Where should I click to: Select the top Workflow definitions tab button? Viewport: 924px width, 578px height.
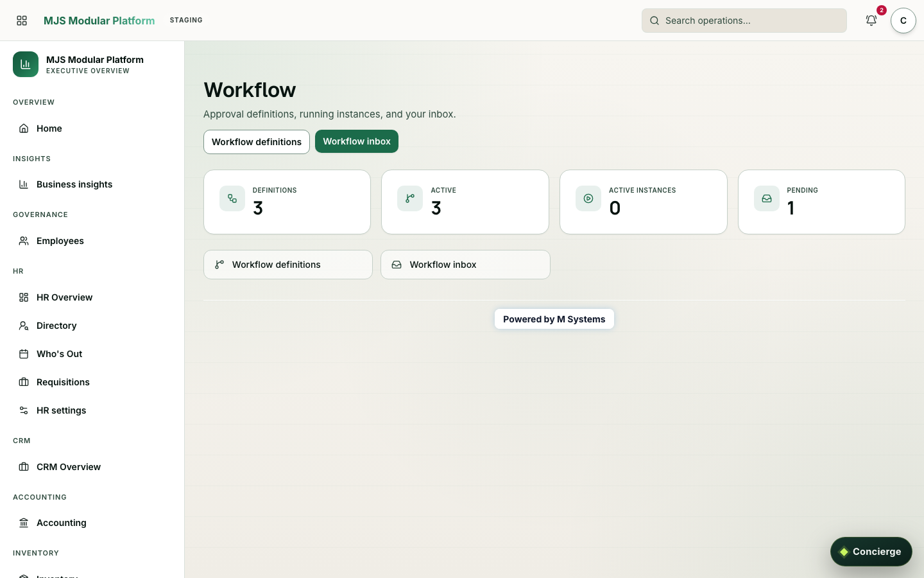pyautogui.click(x=257, y=142)
